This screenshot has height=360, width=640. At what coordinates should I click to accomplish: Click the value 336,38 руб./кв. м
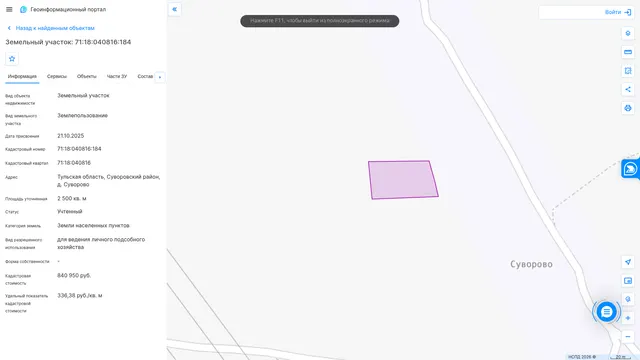click(80, 296)
